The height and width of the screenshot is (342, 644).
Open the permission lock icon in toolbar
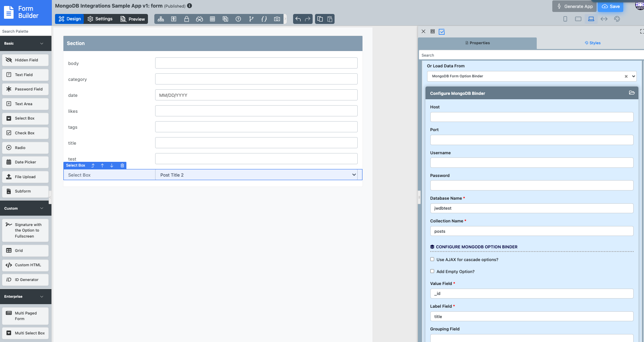click(186, 19)
